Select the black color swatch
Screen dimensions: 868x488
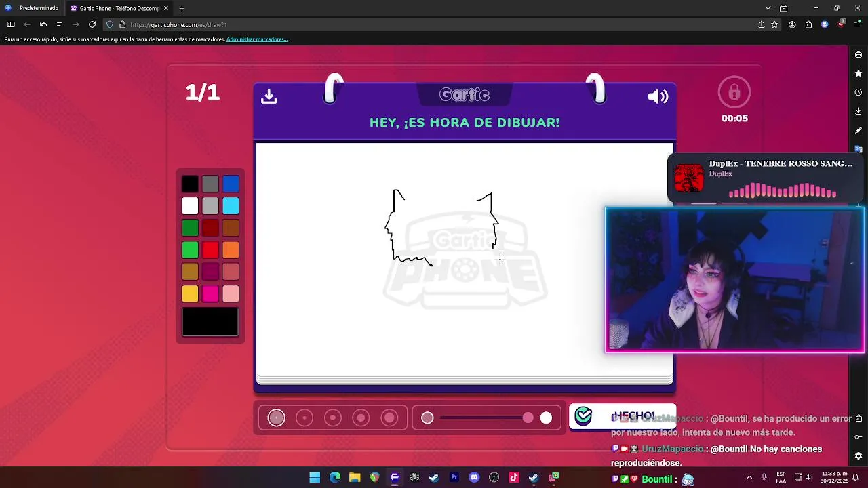190,184
